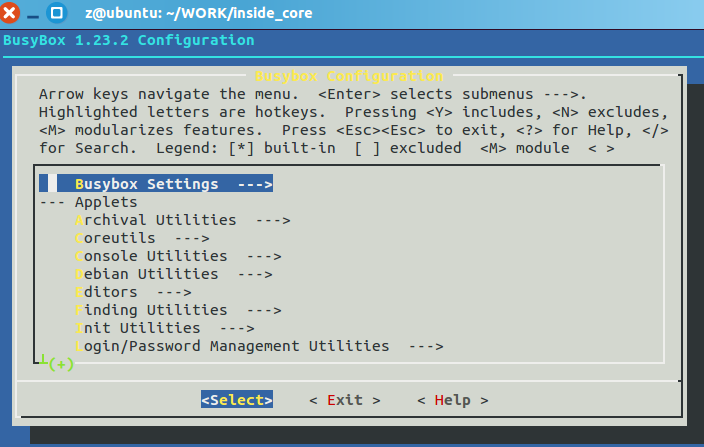
Task: Click the yellow Busybox Configuration dialog title
Action: pos(349,76)
